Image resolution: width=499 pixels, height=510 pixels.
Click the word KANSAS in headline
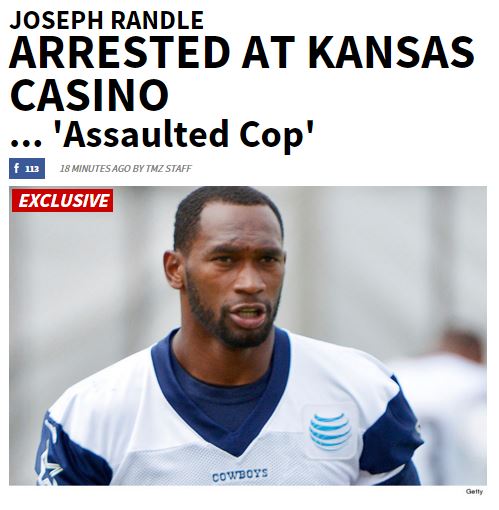click(x=391, y=53)
